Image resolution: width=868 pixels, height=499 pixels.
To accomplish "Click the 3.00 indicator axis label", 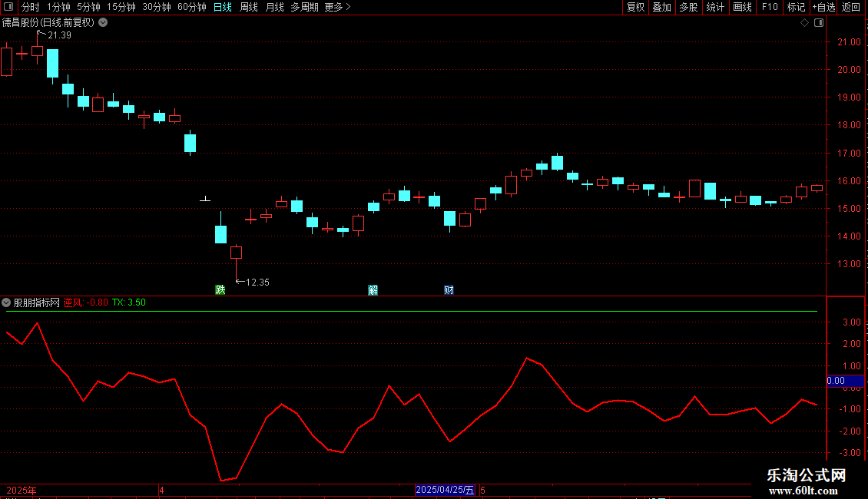I will coord(851,322).
